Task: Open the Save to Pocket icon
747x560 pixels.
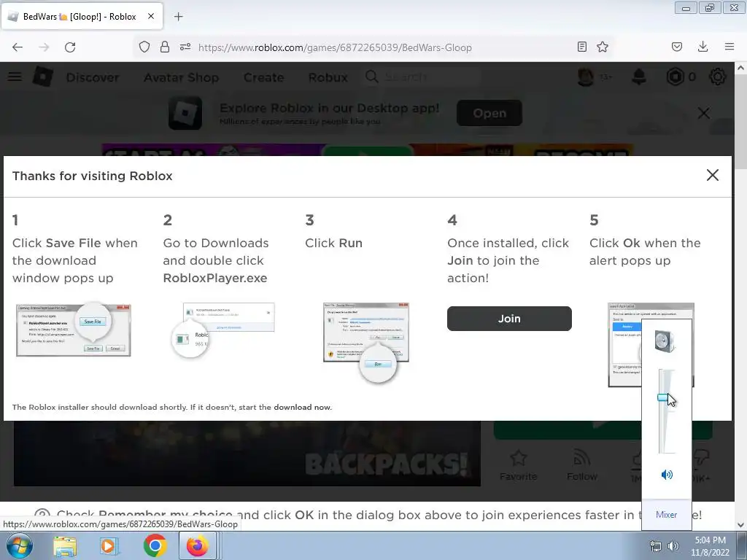Action: click(676, 47)
